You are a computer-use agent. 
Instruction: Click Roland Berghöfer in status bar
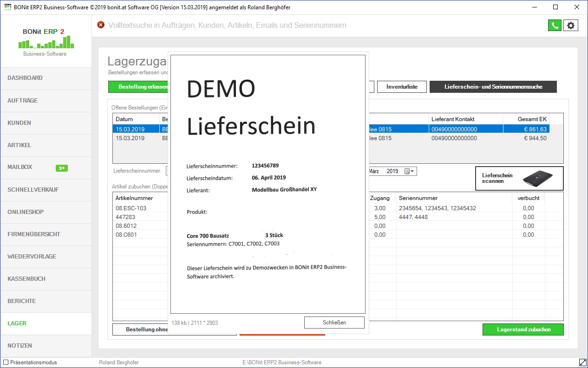point(119,362)
